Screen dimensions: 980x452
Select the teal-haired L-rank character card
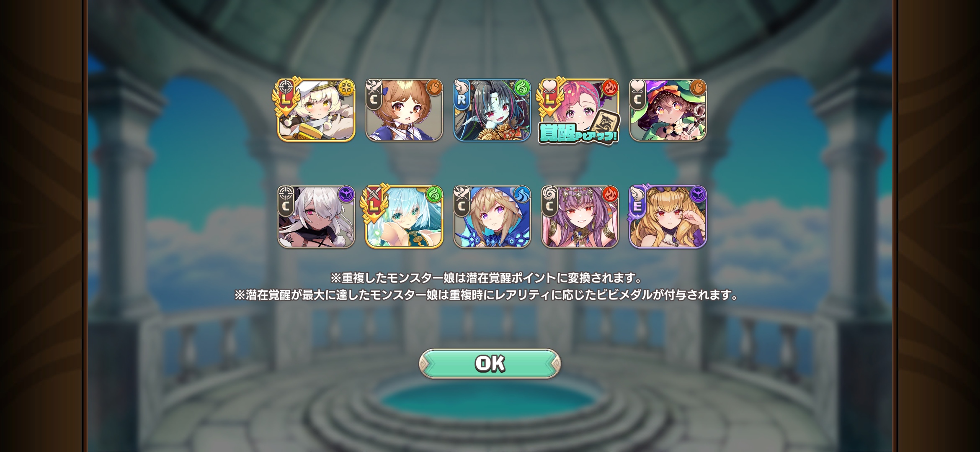(404, 217)
